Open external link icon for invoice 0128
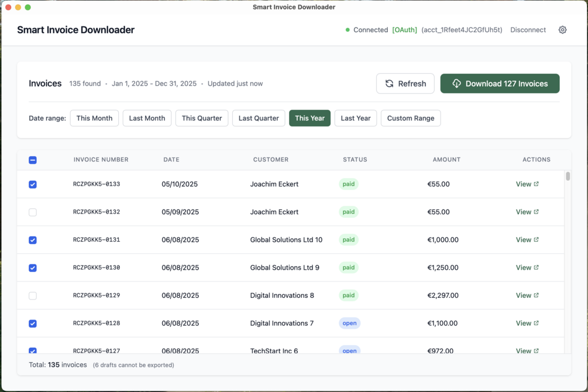588x392 pixels. 537,323
